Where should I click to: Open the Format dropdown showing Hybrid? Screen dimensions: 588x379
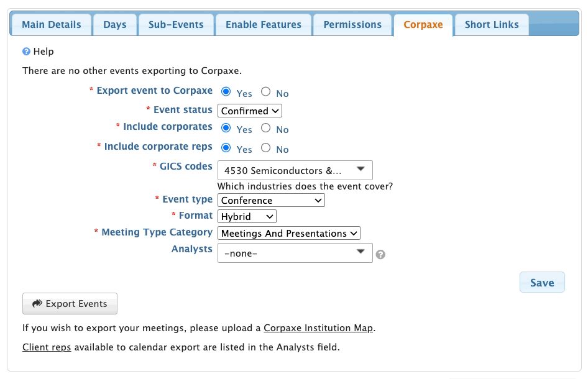(247, 216)
